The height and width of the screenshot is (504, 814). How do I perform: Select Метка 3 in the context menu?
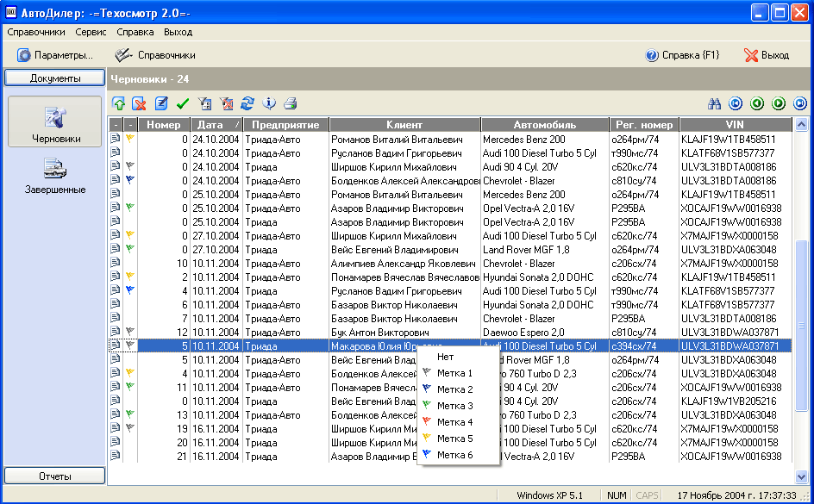tap(454, 406)
